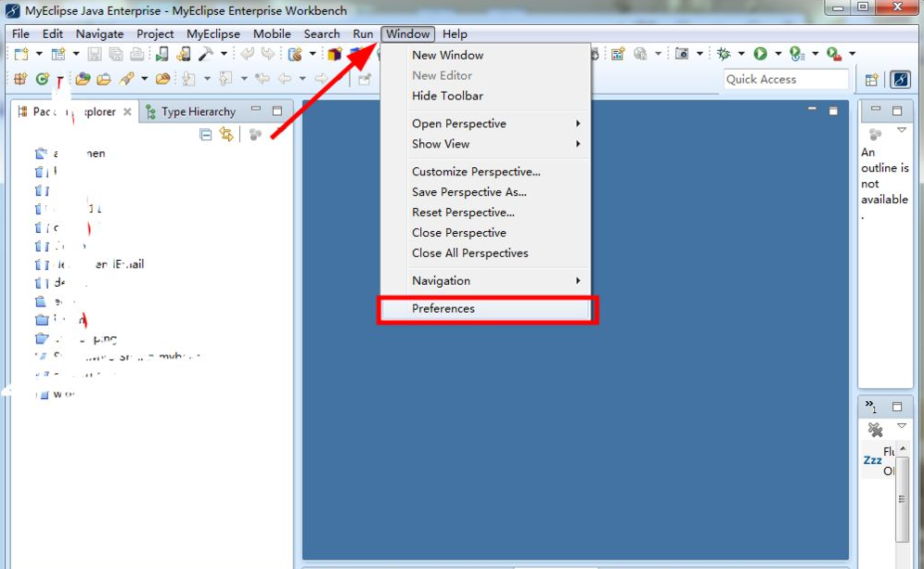Screen dimensions: 924x569
Task: Click the green circular C new class icon
Action: click(43, 78)
